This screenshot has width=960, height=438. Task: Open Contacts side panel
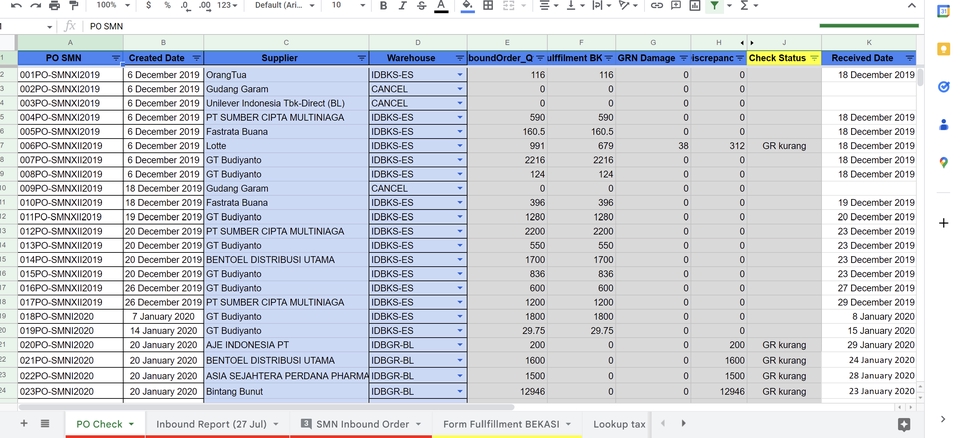(943, 124)
